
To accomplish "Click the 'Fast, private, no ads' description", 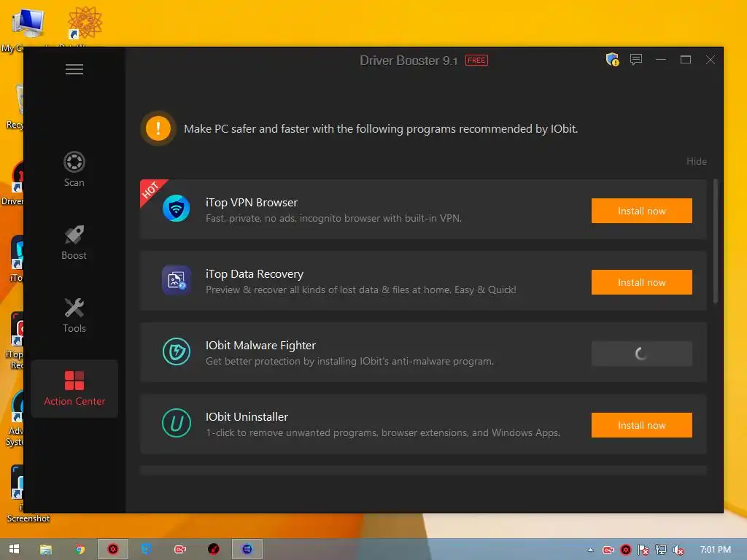I will (x=333, y=219).
